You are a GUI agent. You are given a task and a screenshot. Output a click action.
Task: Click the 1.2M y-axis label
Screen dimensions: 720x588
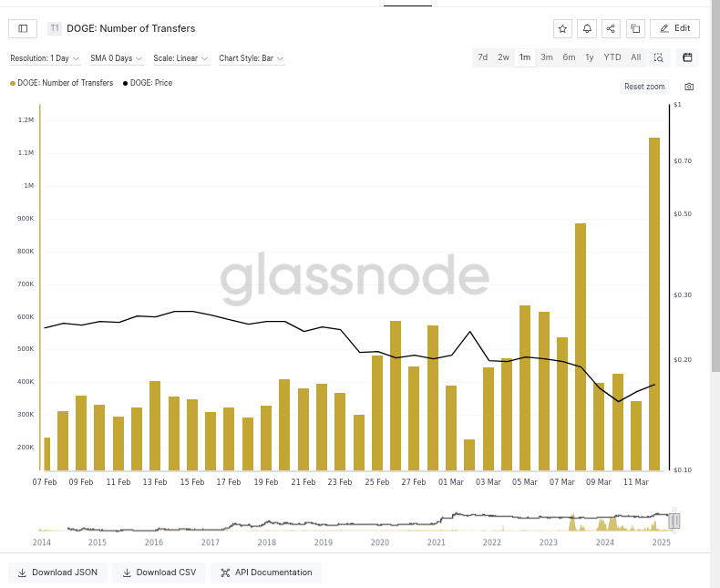tap(26, 120)
